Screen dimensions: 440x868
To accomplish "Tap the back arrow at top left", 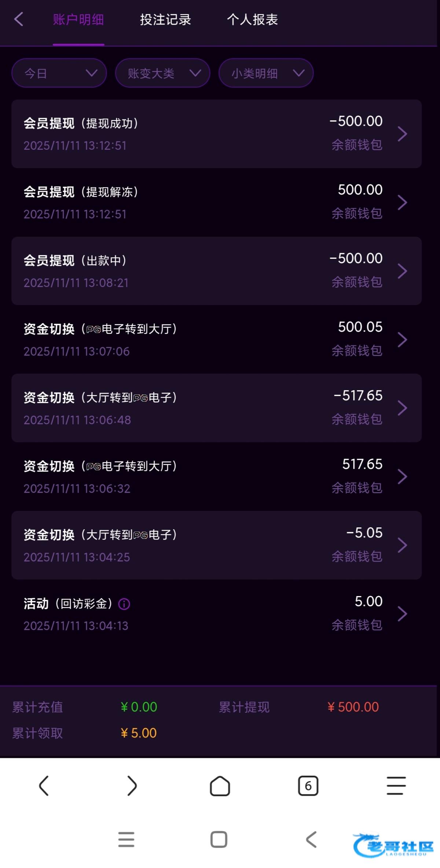I will click(19, 19).
